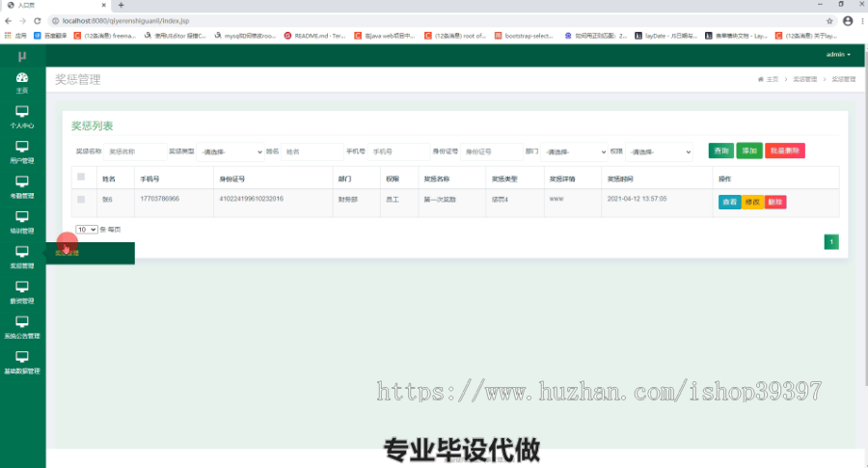Open a new browser tab with plus
The width and height of the screenshot is (868, 468).
[x=121, y=5]
